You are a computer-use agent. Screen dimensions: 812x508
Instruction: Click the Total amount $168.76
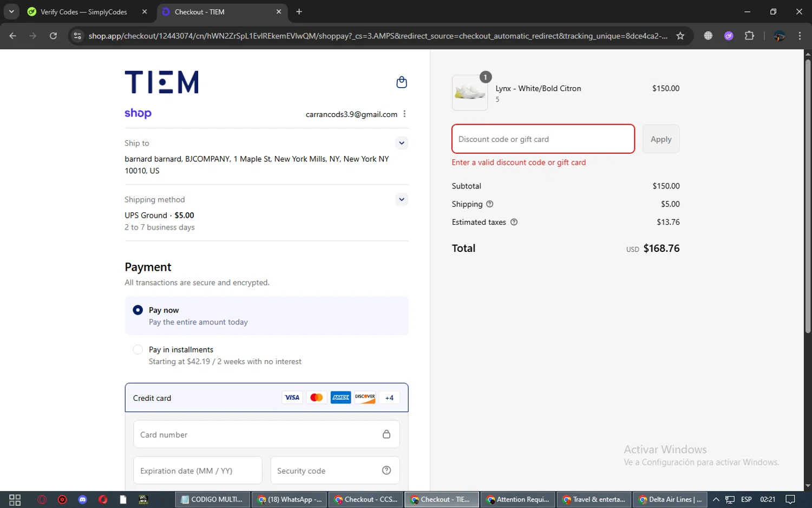(662, 249)
